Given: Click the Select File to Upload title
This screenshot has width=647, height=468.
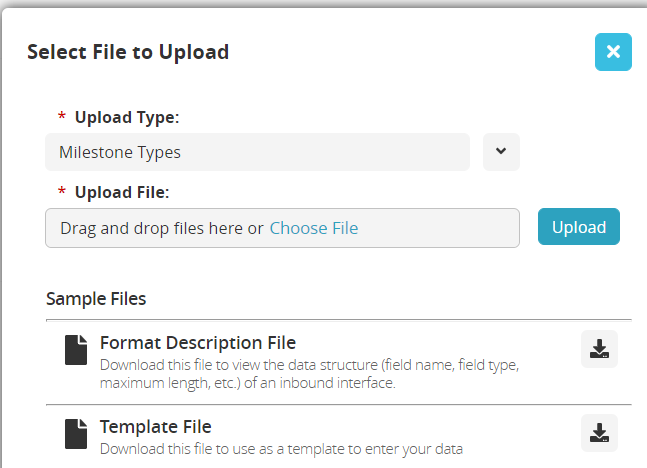Looking at the screenshot, I should tap(128, 52).
